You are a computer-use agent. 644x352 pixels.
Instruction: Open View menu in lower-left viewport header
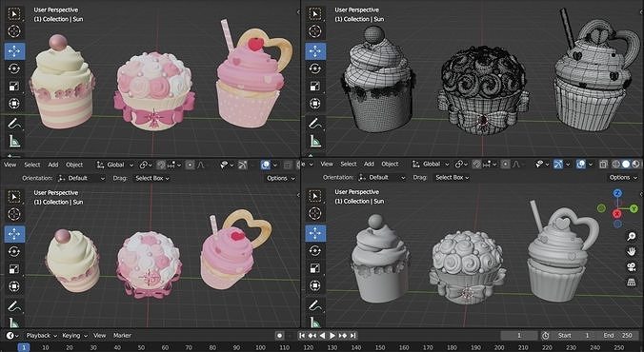[10, 165]
